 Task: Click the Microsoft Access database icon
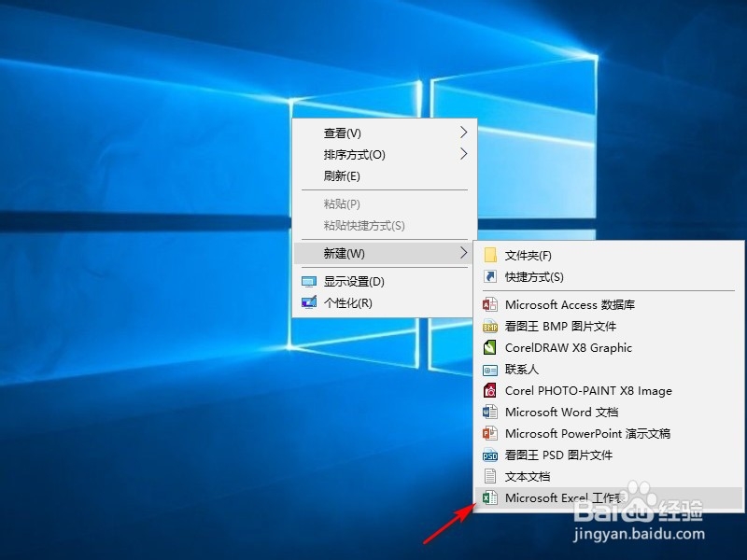click(490, 304)
